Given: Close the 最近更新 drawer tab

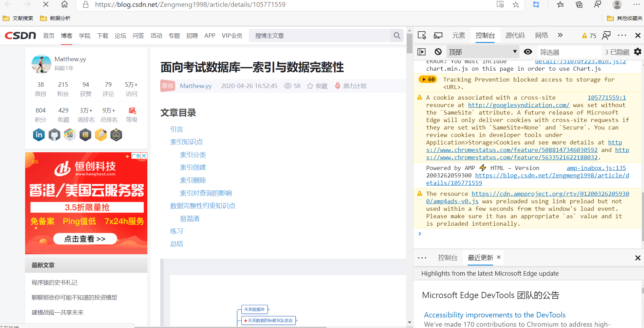Looking at the screenshot, I should click(x=499, y=257).
